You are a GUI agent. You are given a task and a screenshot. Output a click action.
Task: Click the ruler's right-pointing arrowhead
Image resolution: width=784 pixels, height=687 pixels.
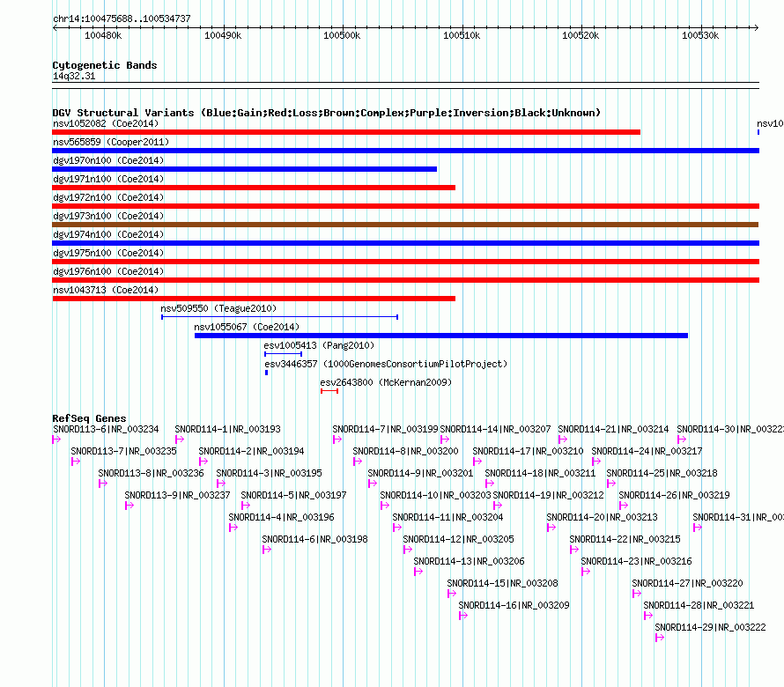click(x=756, y=27)
